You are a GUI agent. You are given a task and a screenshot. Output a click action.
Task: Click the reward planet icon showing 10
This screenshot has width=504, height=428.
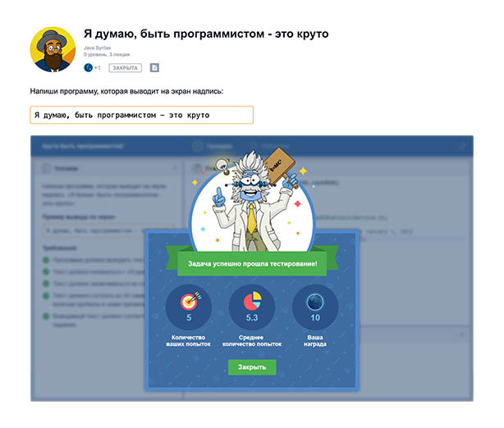click(x=315, y=302)
